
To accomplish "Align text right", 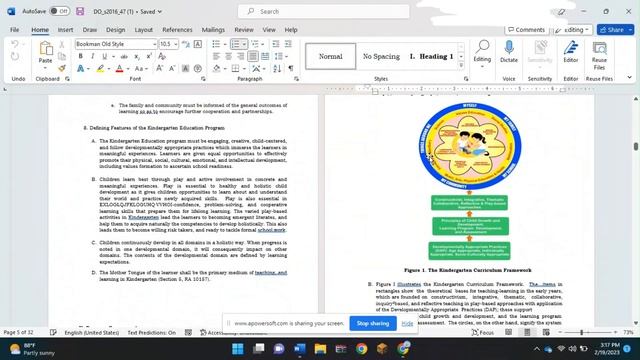I will [x=240, y=56].
